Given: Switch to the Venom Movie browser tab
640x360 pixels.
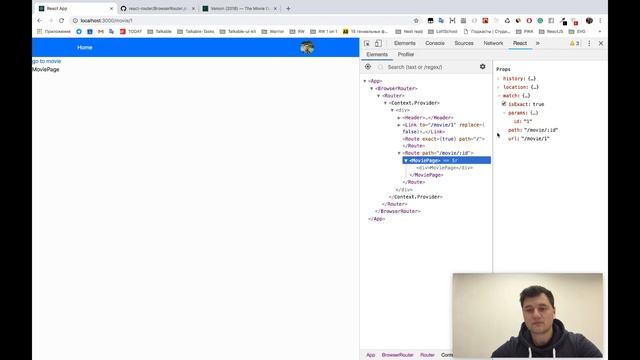Looking at the screenshot, I should (240, 8).
